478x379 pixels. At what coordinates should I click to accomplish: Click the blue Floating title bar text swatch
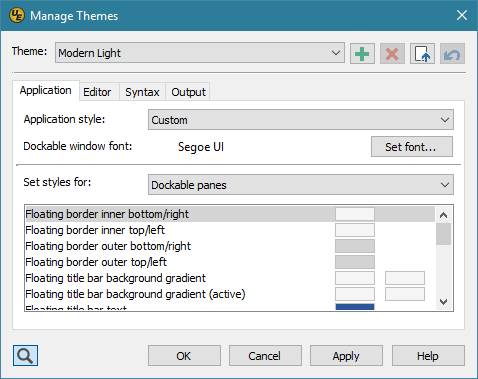355,307
